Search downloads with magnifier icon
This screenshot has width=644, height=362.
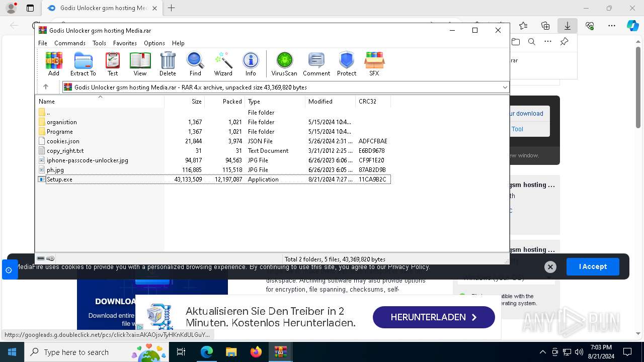coord(532,42)
